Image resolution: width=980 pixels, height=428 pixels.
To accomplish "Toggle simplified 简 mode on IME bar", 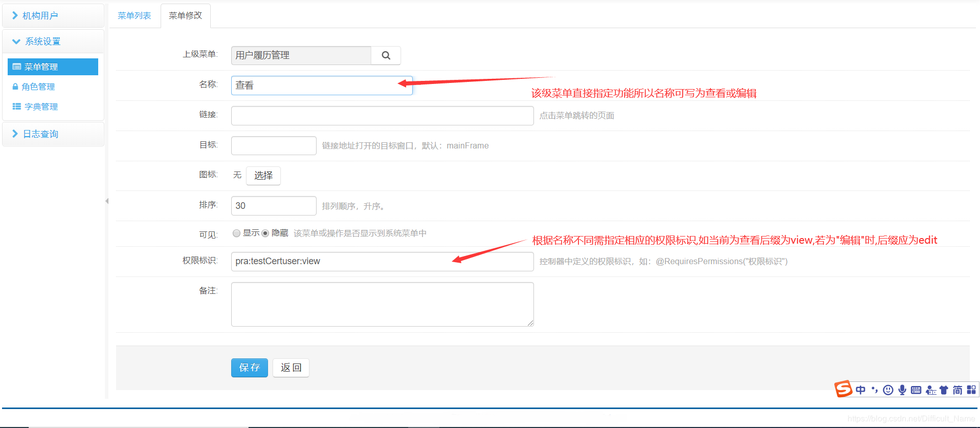I will pyautogui.click(x=957, y=390).
